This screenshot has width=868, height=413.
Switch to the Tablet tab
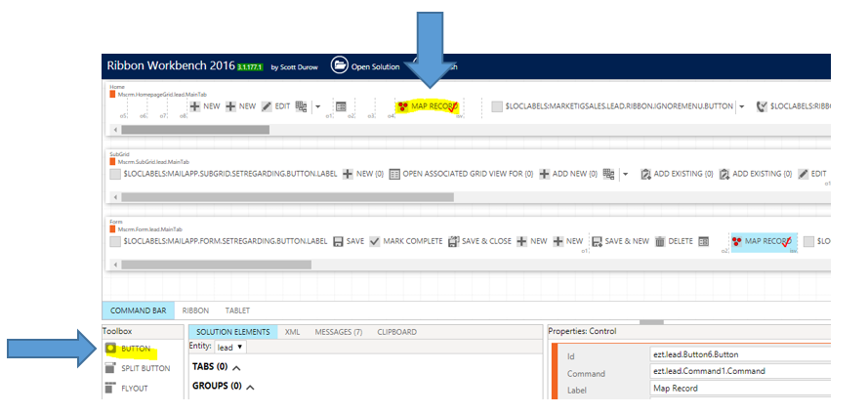238,310
